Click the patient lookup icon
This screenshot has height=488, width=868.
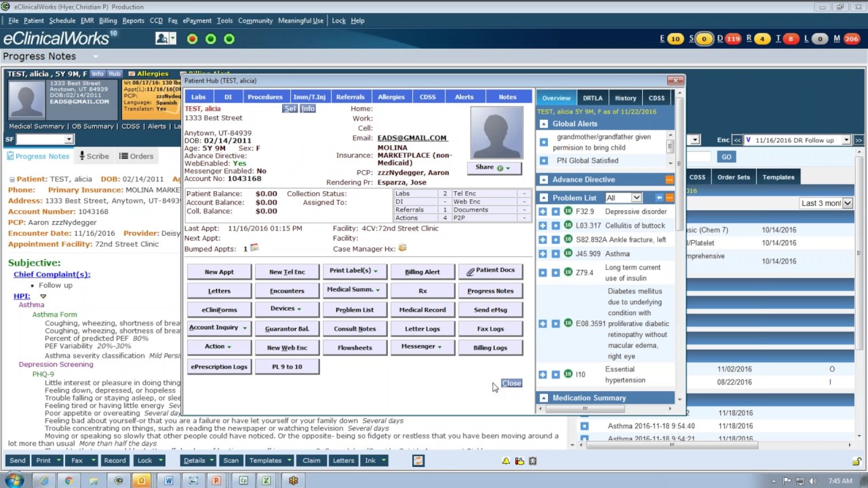tap(162, 39)
